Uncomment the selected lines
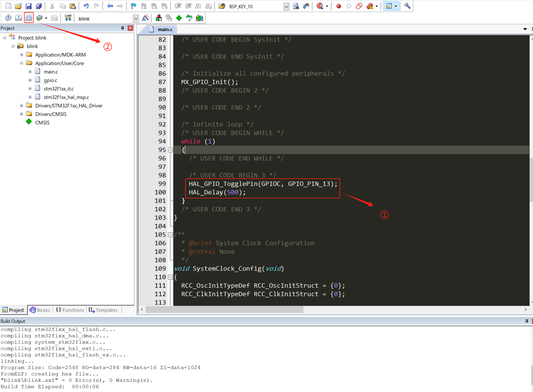The width and height of the screenshot is (533, 392). tap(208, 6)
